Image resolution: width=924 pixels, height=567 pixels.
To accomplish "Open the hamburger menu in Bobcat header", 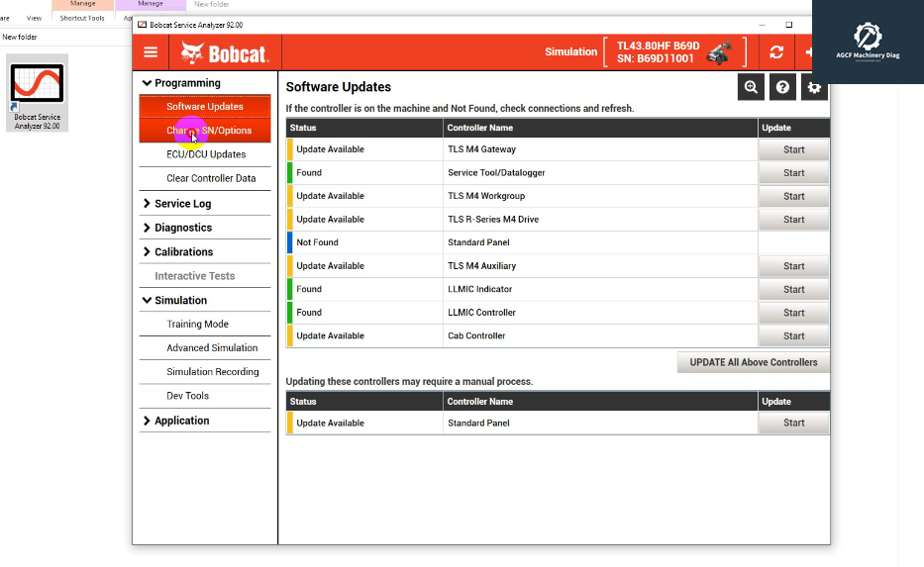I will tap(151, 52).
